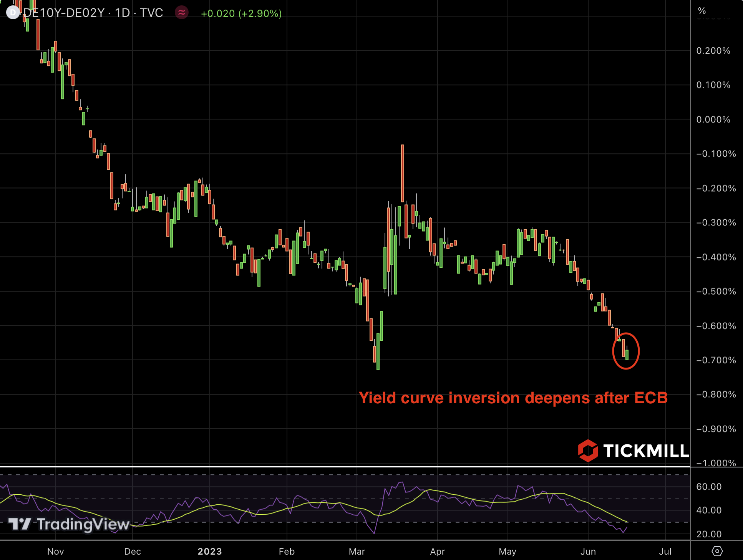
Task: Click the −0.700% price scale label
Action: (x=716, y=360)
